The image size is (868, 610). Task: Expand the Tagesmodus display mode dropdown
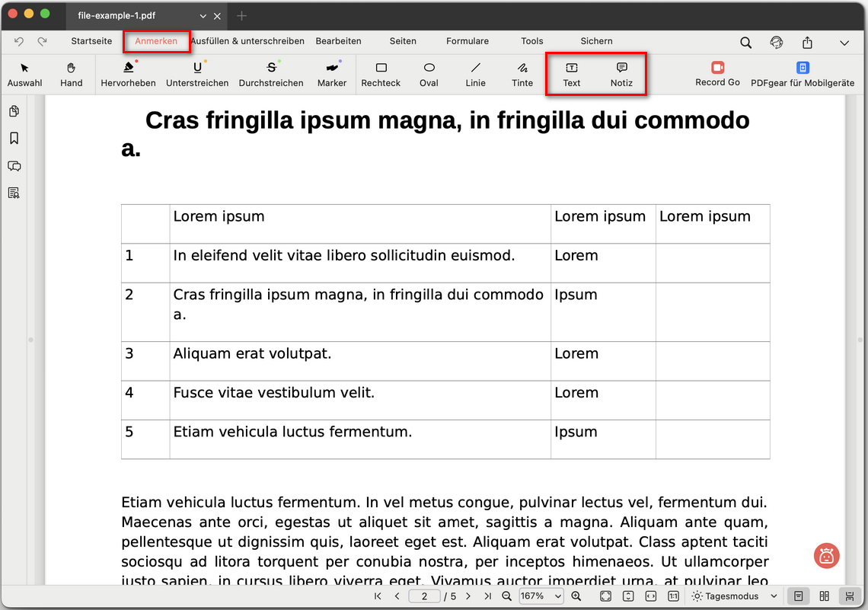pos(734,596)
